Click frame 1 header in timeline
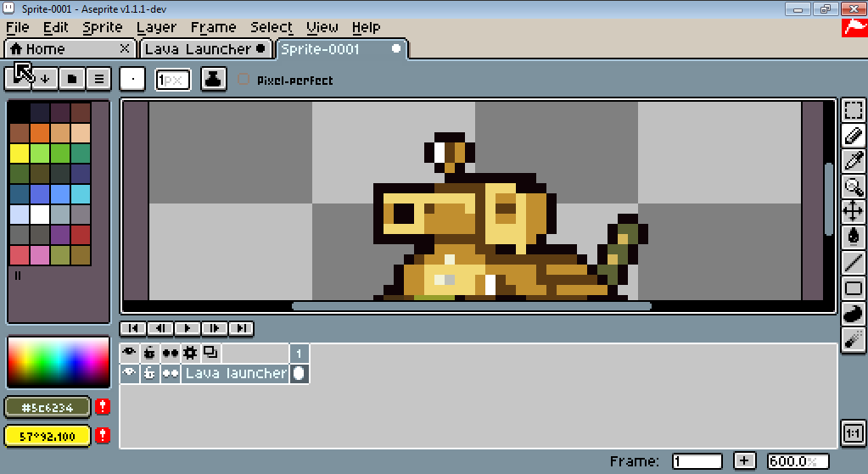Viewport: 868px width, 474px height. pos(299,353)
